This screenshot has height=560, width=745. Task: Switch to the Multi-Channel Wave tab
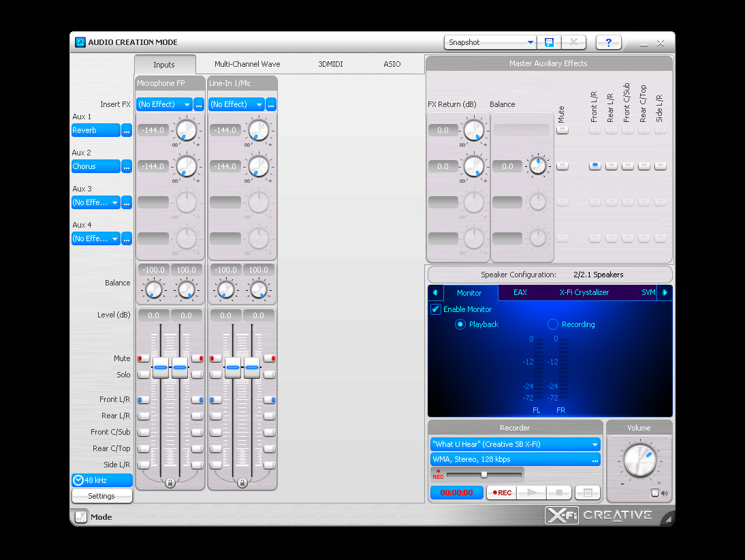pyautogui.click(x=247, y=64)
